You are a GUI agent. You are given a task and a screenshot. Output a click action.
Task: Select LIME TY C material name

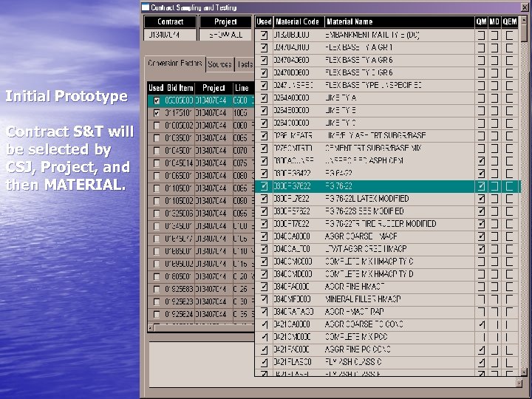click(341, 123)
